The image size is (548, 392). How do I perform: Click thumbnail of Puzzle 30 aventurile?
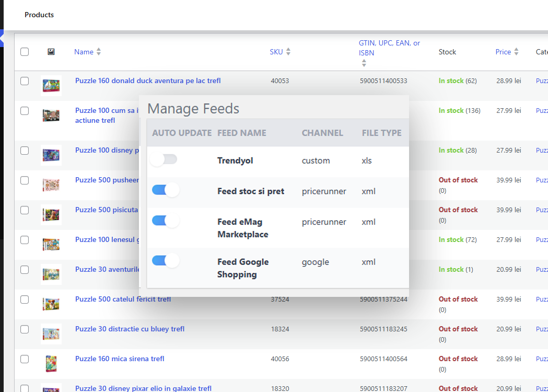point(51,274)
